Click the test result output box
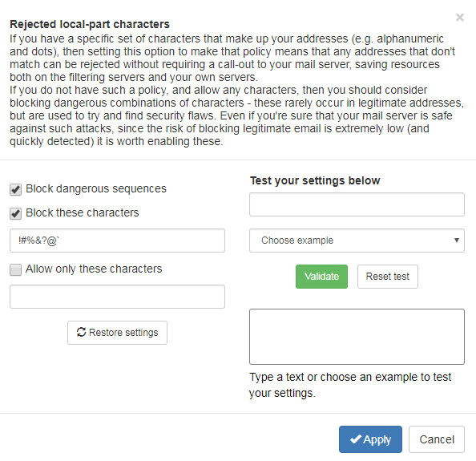 pyautogui.click(x=357, y=337)
